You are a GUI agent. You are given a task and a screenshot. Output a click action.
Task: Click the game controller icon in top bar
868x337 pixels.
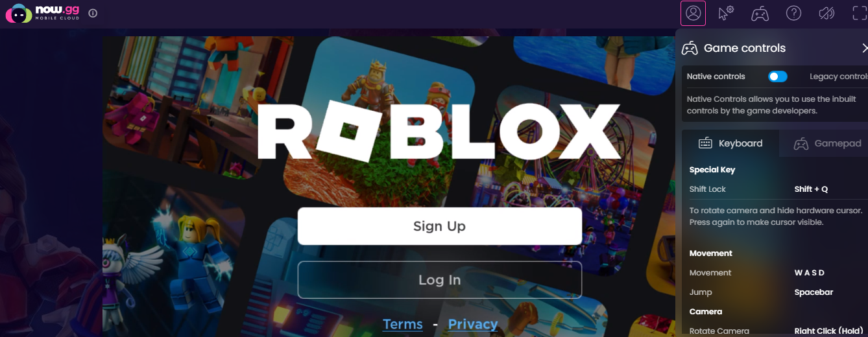(x=760, y=13)
